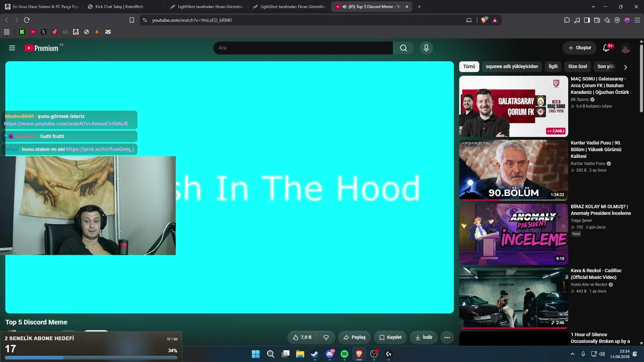Open Logitech G Hub from taskbar
644x362 pixels.
tap(388, 354)
